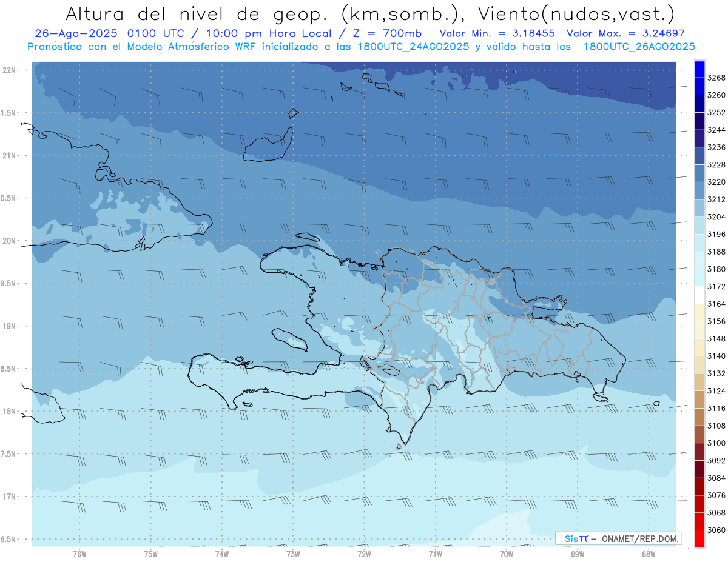Click the 3084 legend value
Screen dimensions: 728x562
[x=716, y=478]
